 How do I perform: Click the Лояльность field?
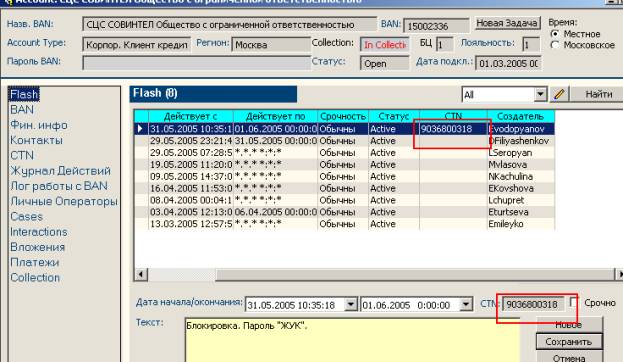pos(531,45)
